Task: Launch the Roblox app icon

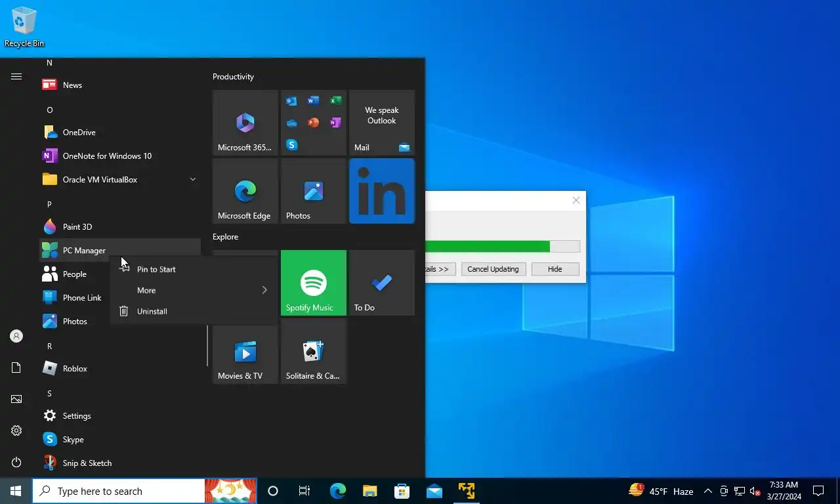Action: click(x=50, y=368)
